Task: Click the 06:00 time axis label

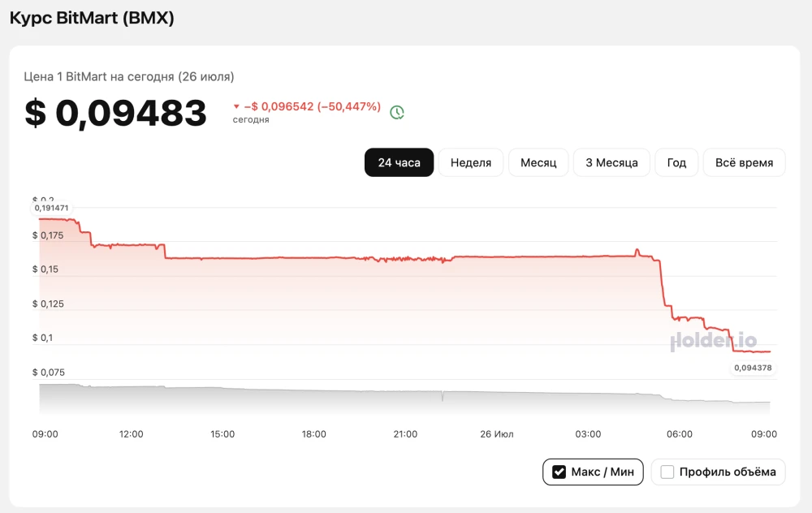Action: (x=680, y=434)
